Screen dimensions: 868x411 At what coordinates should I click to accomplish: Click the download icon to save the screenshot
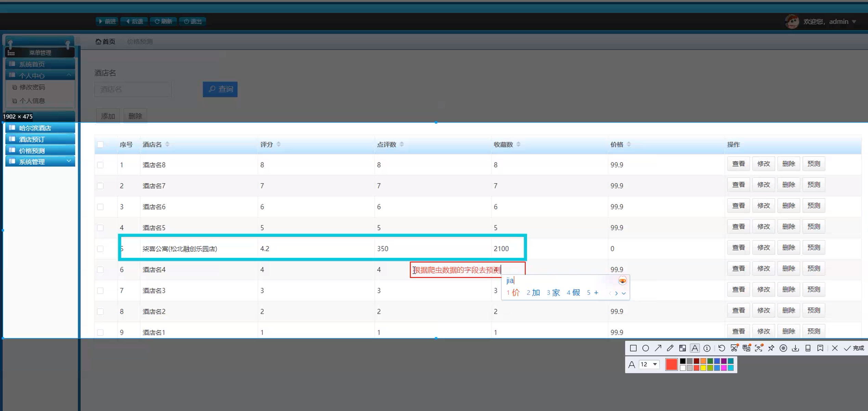point(795,348)
